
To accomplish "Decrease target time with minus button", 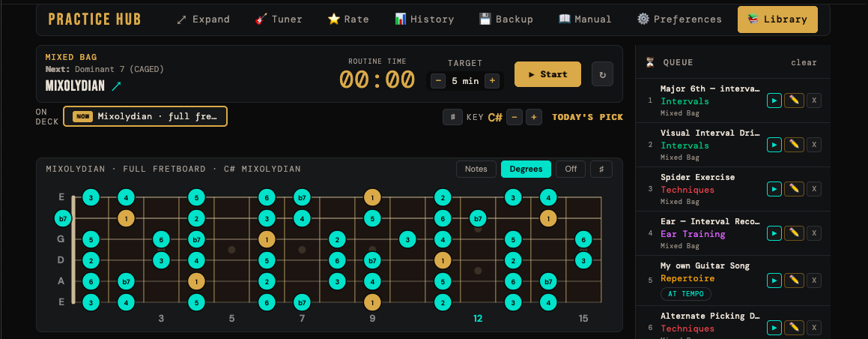I will click(x=438, y=81).
